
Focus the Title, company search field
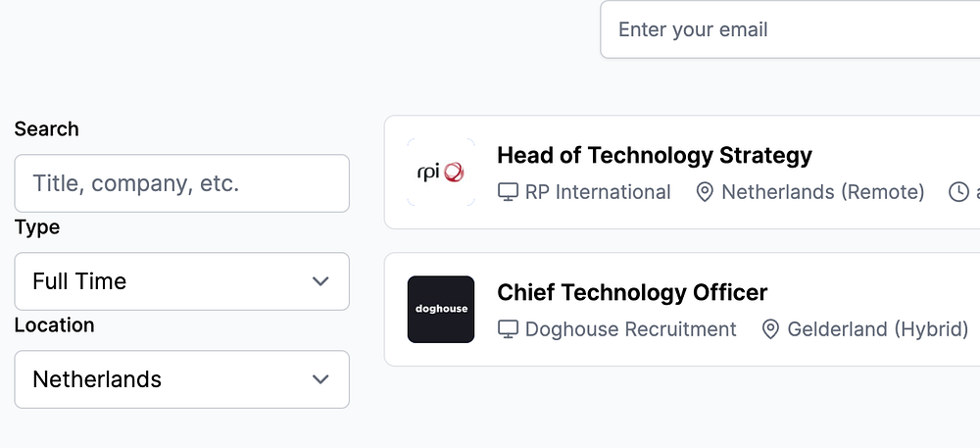click(181, 183)
